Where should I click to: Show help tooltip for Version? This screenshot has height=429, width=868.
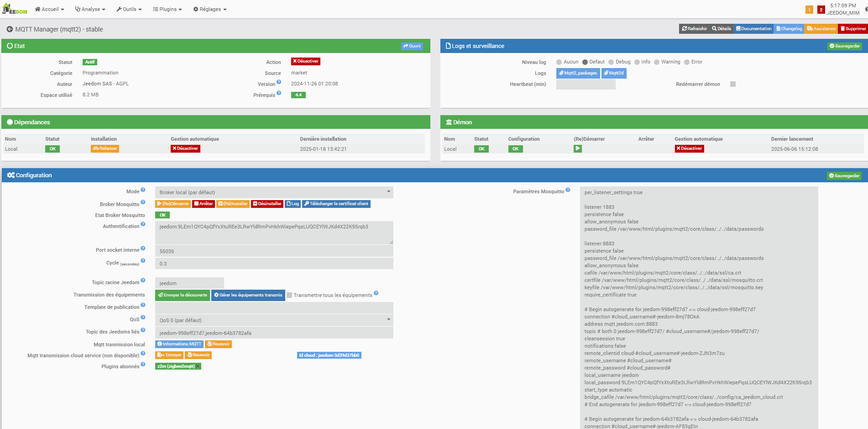(279, 82)
